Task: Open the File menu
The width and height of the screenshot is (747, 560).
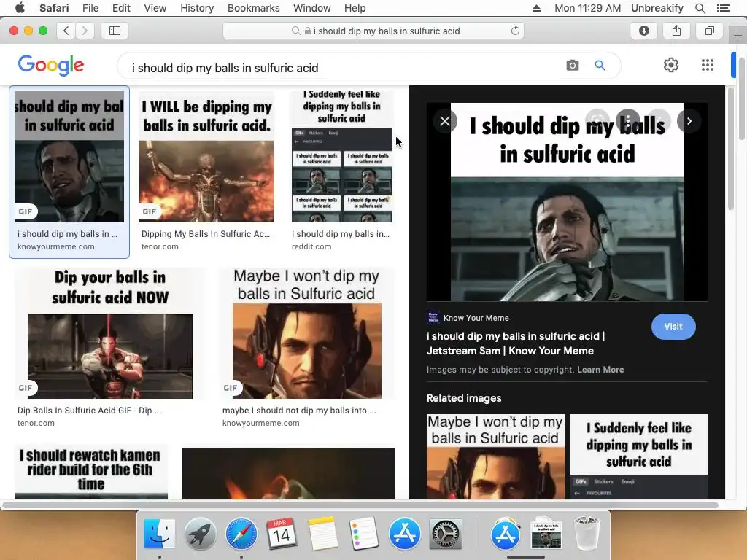Action: pos(90,8)
